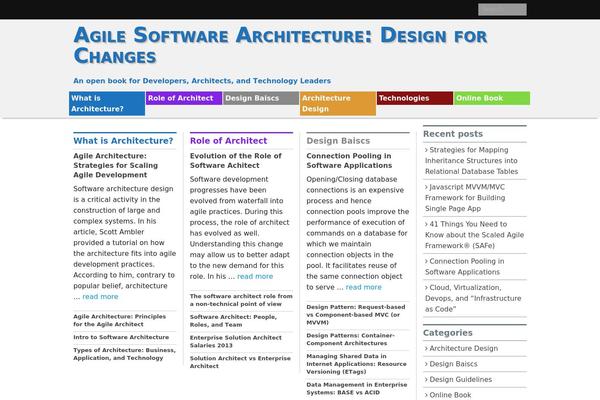The width and height of the screenshot is (600, 400).
Task: Open 'Agile Architecture: Principles for the Agile Architect'
Action: (119, 320)
